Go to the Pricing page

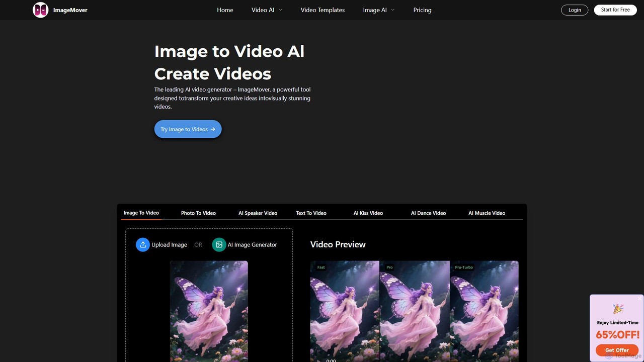point(422,10)
